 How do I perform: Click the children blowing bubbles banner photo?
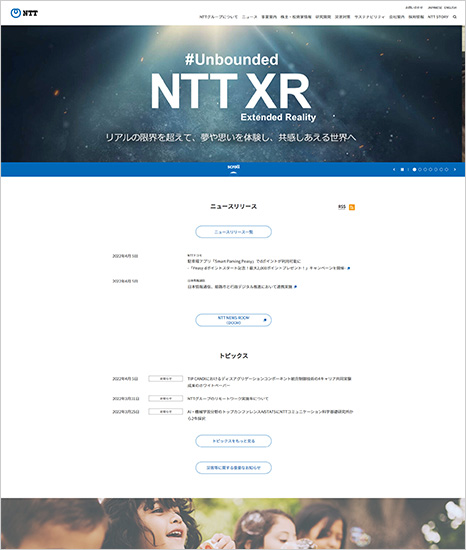(x=233, y=523)
